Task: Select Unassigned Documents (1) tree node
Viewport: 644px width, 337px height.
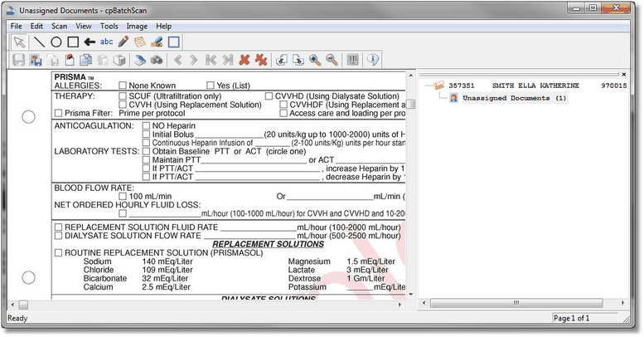Action: point(514,98)
